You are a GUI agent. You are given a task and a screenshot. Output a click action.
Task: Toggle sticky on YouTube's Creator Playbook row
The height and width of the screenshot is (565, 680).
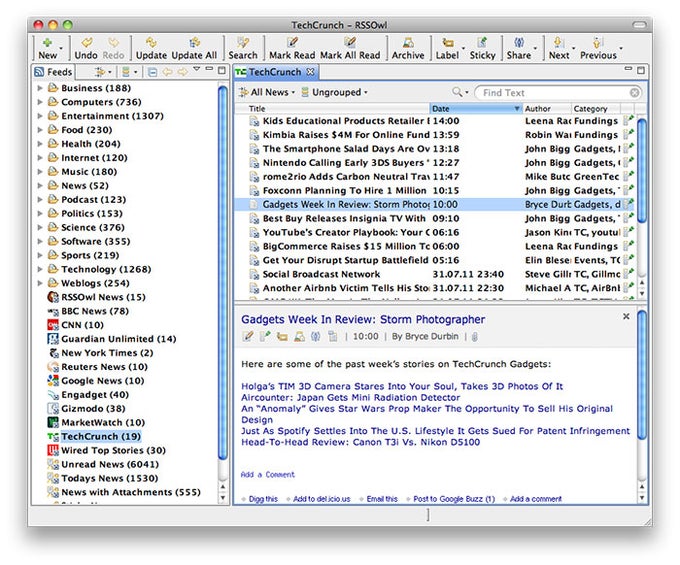628,232
